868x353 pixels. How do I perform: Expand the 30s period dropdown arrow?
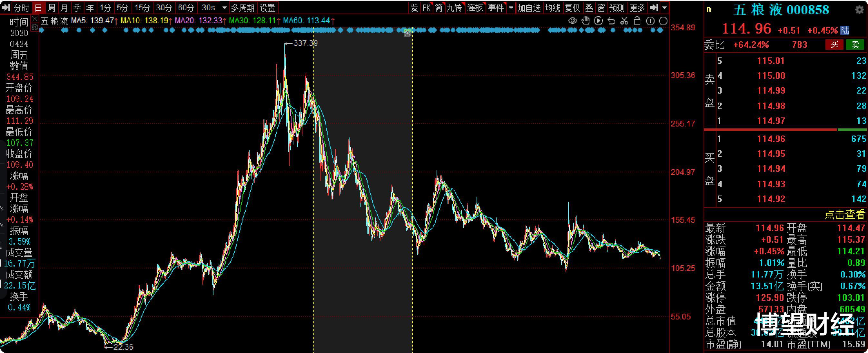224,7
